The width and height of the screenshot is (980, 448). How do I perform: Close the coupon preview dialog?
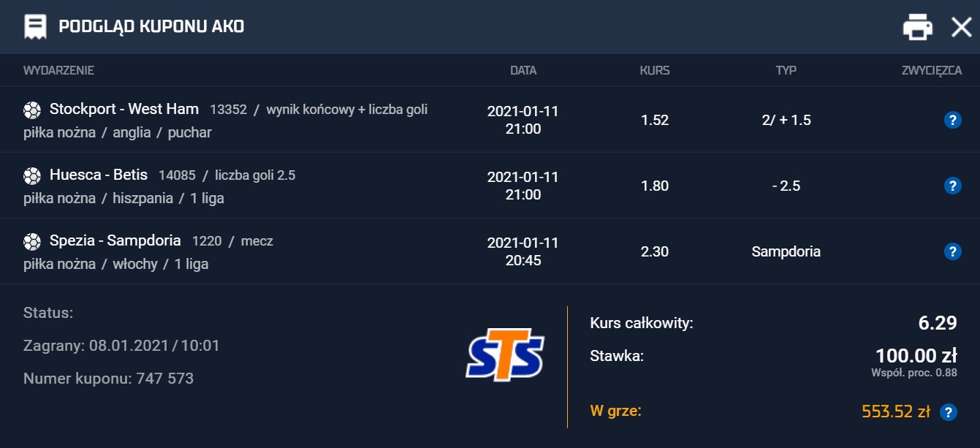click(x=961, y=27)
